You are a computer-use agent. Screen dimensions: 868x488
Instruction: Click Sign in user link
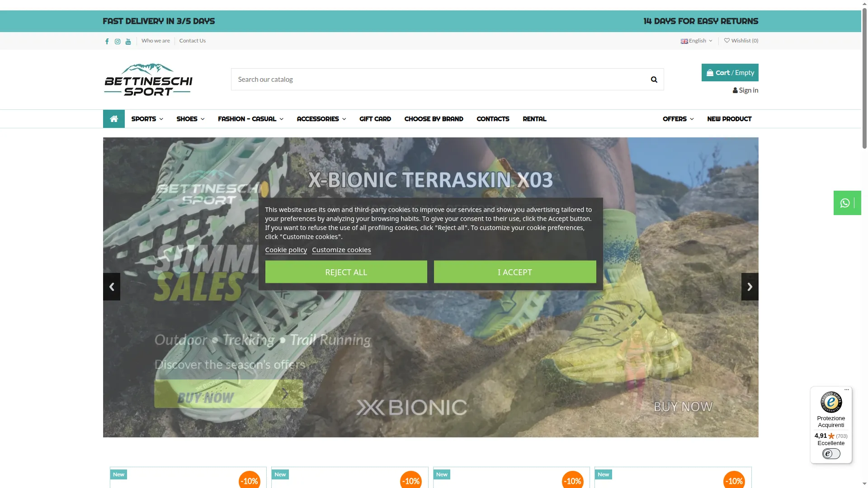pyautogui.click(x=745, y=90)
